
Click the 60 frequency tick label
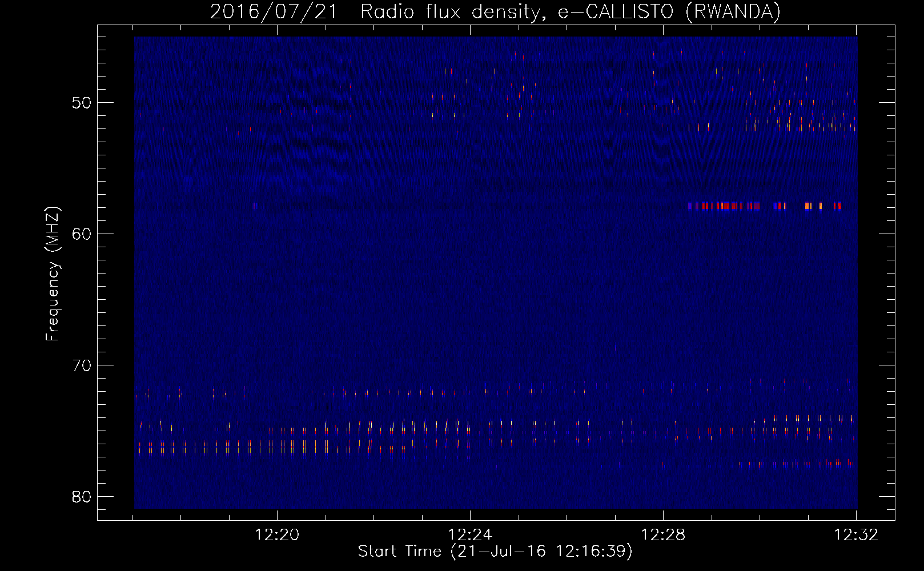[82, 234]
